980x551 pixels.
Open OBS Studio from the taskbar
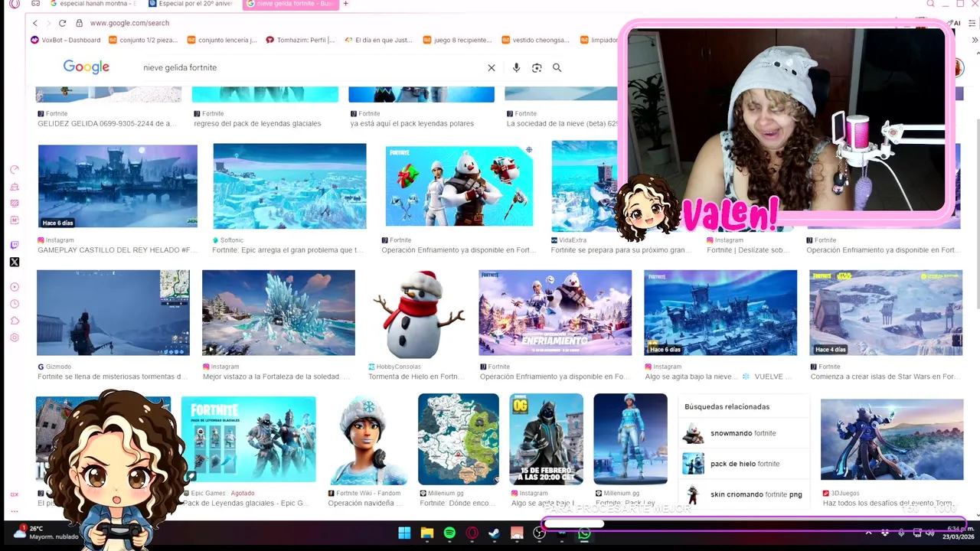[540, 533]
